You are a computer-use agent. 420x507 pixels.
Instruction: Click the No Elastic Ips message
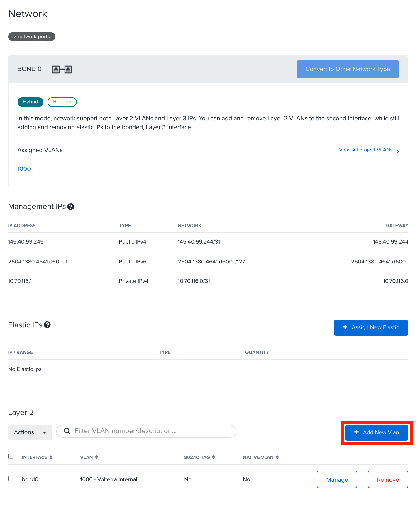(25, 369)
